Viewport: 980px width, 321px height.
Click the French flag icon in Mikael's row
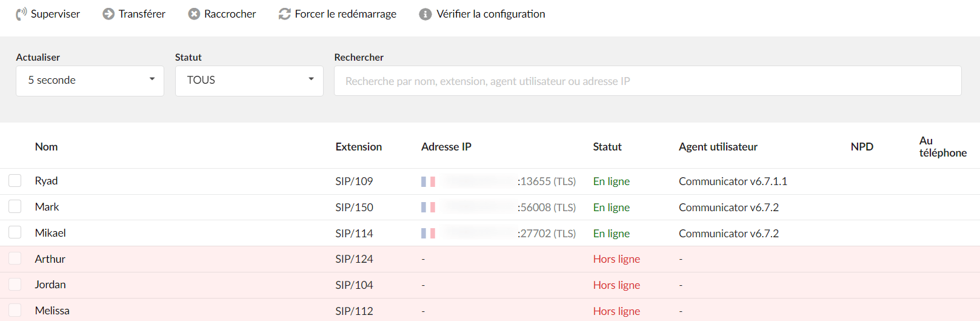point(428,233)
